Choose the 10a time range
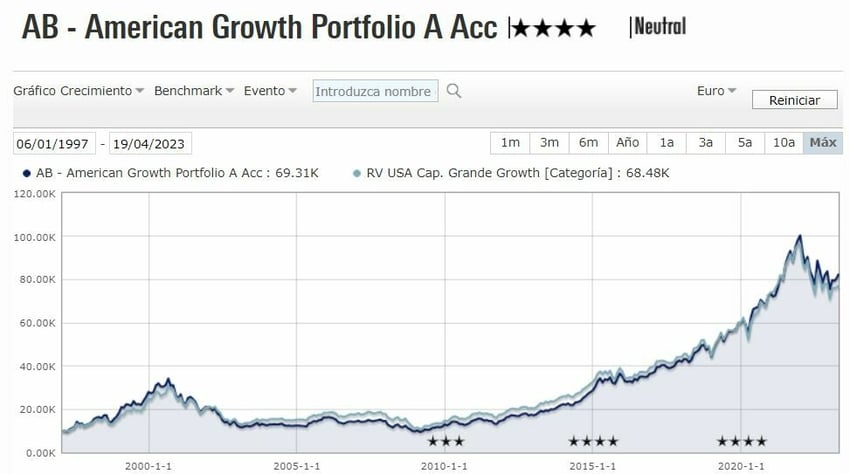Viewport: 850px width, 474px height. (x=784, y=142)
